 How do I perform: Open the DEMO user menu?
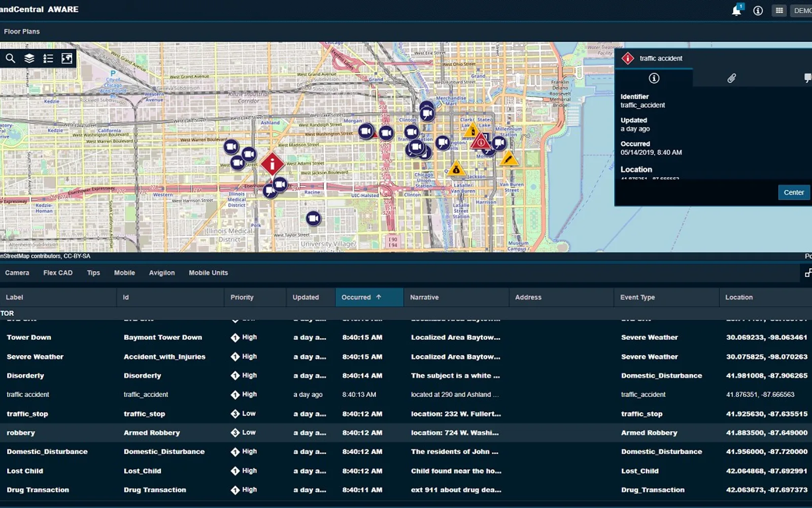pos(802,11)
